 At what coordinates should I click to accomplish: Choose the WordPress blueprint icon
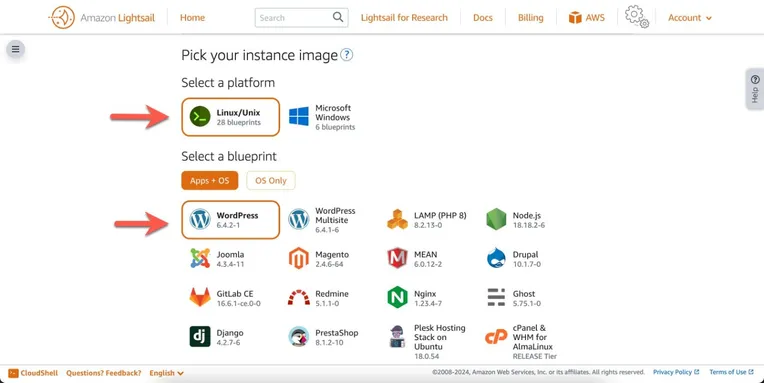point(200,219)
